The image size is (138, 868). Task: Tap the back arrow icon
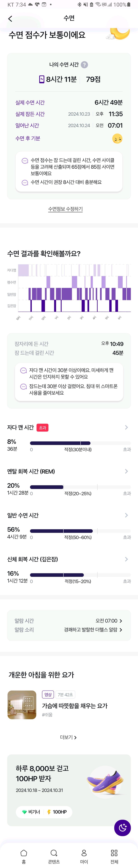click(x=10, y=19)
